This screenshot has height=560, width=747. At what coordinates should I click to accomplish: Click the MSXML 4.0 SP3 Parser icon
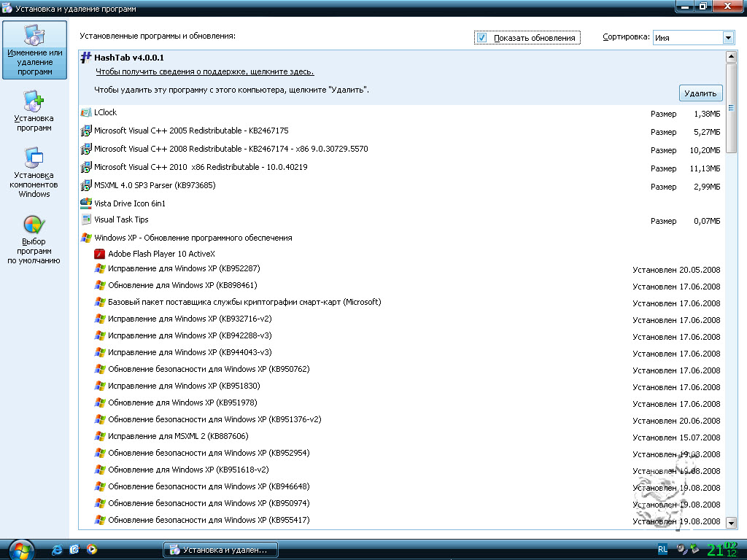[86, 185]
